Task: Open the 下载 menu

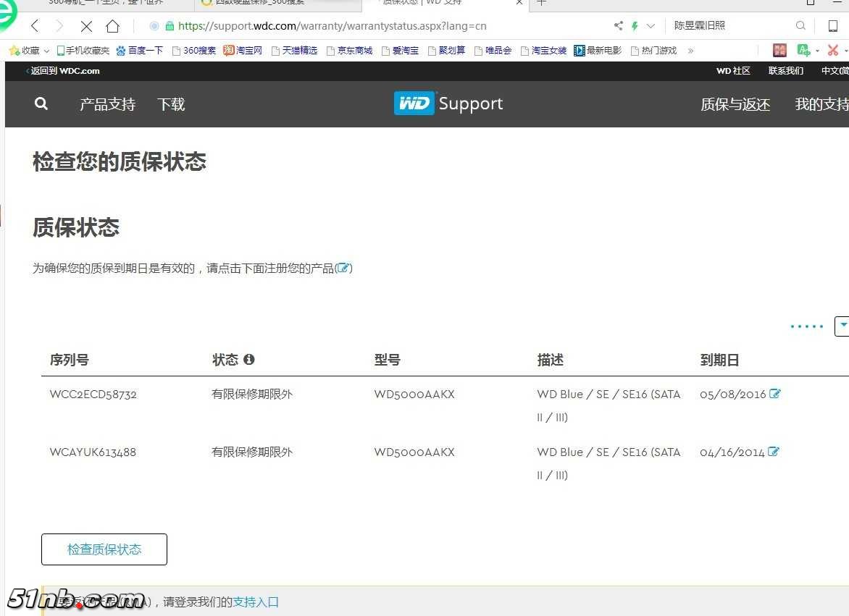Action: tap(171, 104)
